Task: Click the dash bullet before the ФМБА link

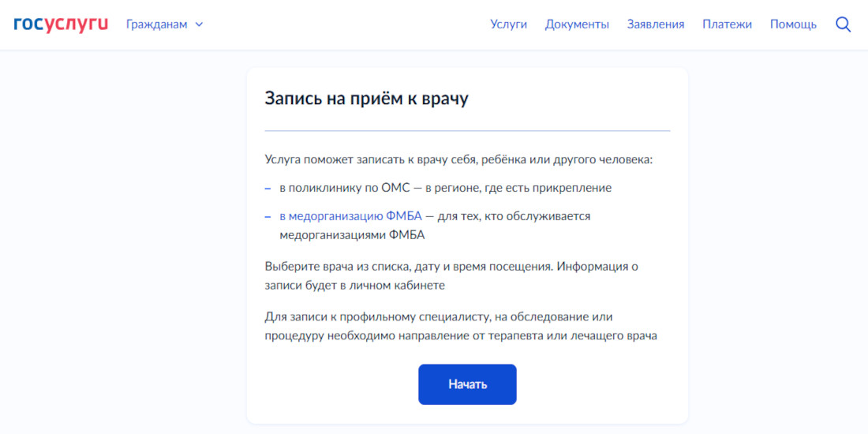Action: pyautogui.click(x=268, y=215)
